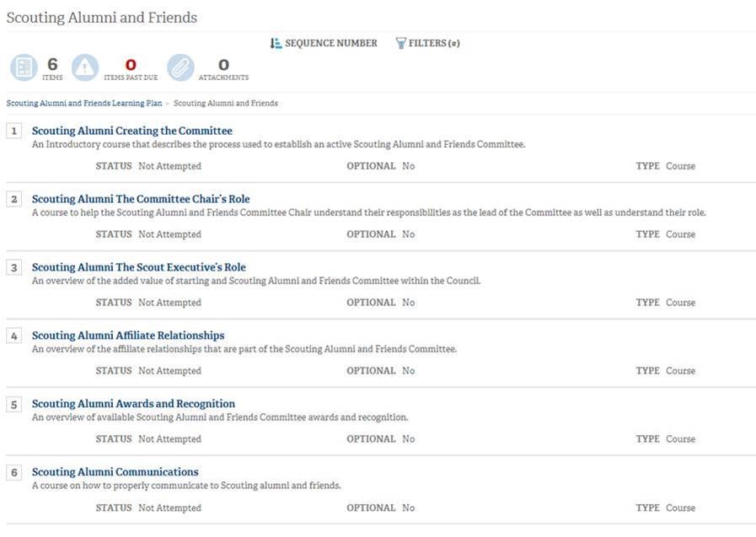This screenshot has width=756, height=537.
Task: Open Scouting Alumni Awards and Recognition course
Action: pos(133,404)
